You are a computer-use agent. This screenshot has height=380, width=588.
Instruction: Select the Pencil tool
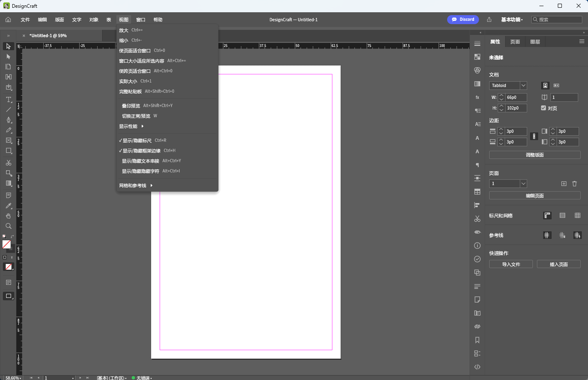click(9, 130)
